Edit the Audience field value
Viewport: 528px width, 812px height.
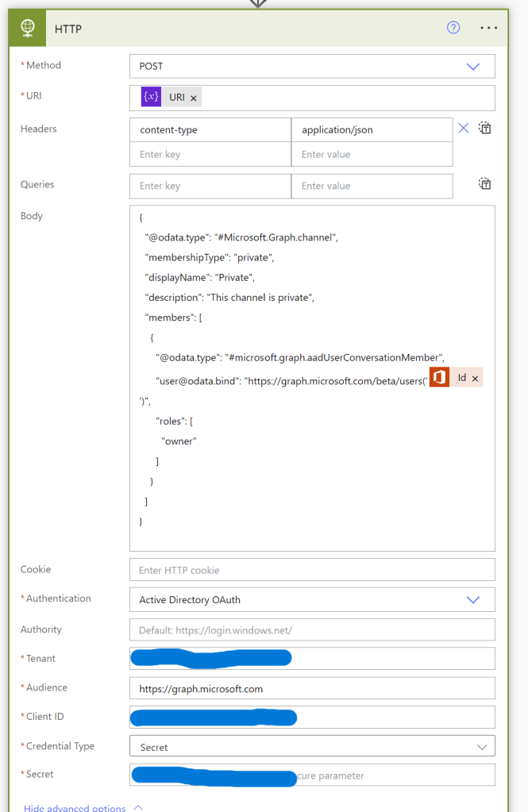pos(311,689)
